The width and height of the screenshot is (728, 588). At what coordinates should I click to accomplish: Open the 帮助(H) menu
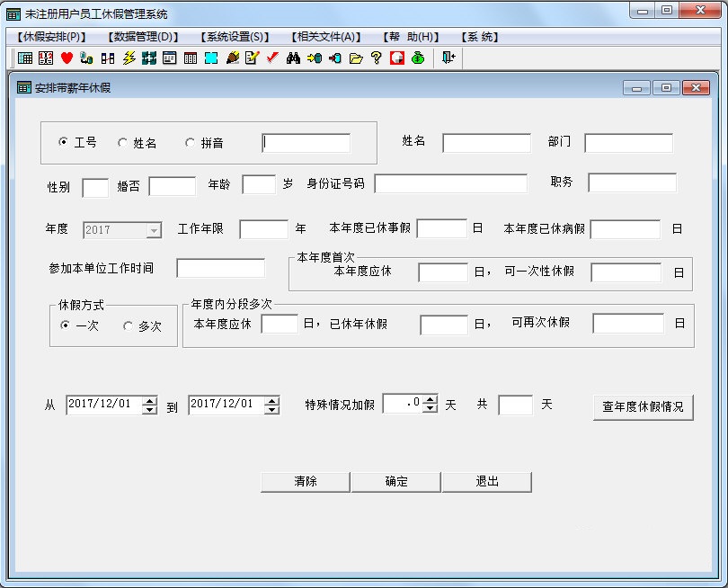pyautogui.click(x=412, y=37)
